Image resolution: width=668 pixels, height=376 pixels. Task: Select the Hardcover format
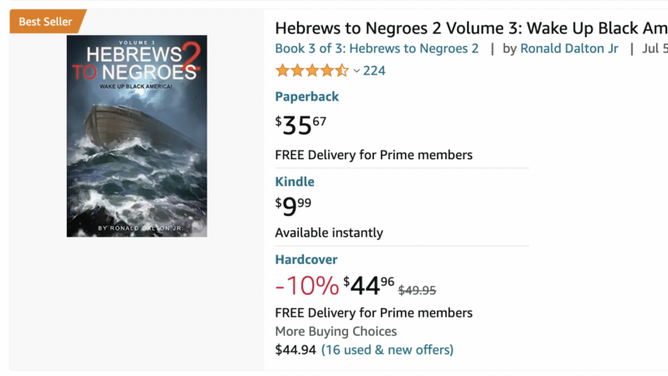click(306, 260)
